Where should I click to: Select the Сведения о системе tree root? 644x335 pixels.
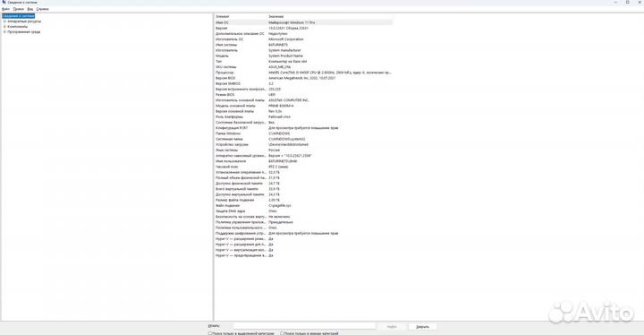[x=19, y=16]
